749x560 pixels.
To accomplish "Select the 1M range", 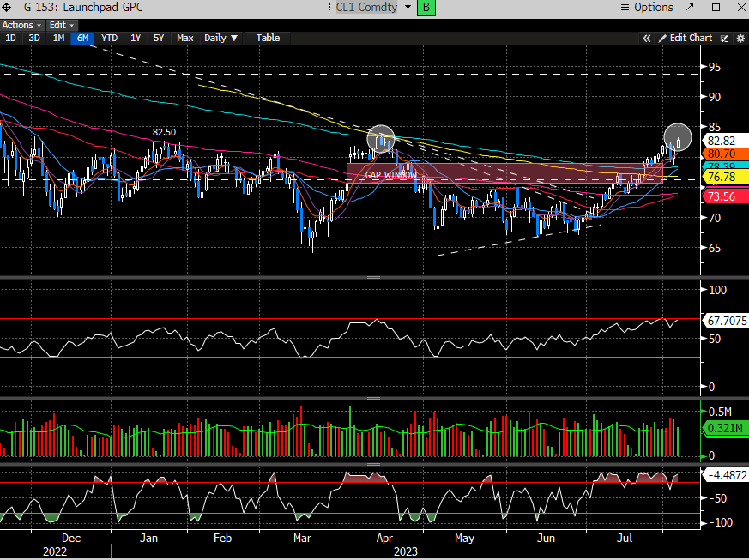I will (58, 39).
